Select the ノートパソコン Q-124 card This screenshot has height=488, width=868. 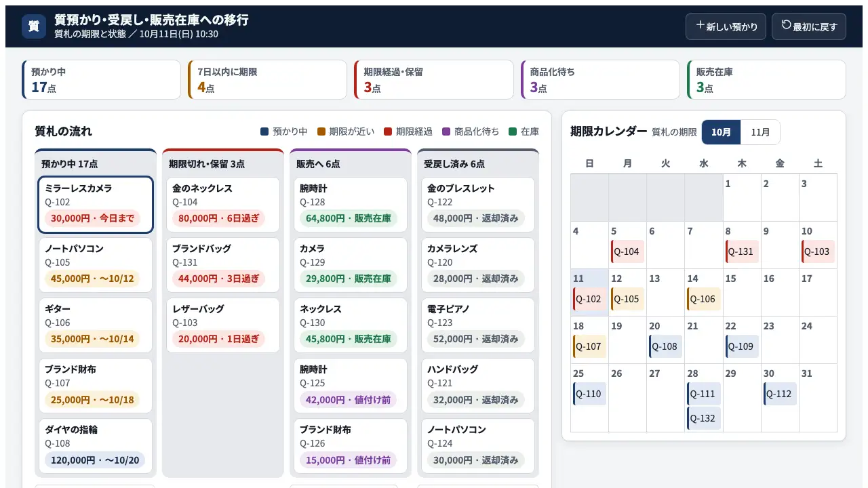pos(478,446)
